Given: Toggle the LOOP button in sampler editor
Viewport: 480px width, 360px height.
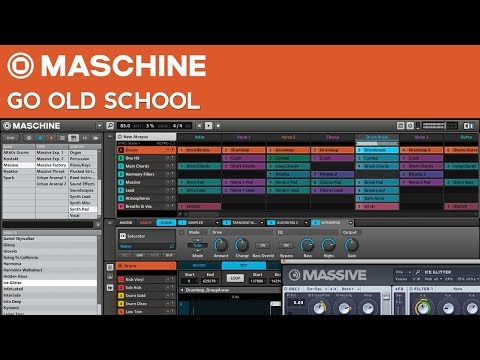Looking at the screenshot, I should tap(235, 278).
